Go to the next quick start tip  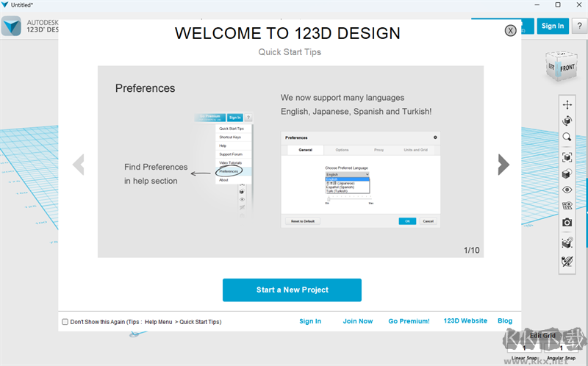point(503,164)
